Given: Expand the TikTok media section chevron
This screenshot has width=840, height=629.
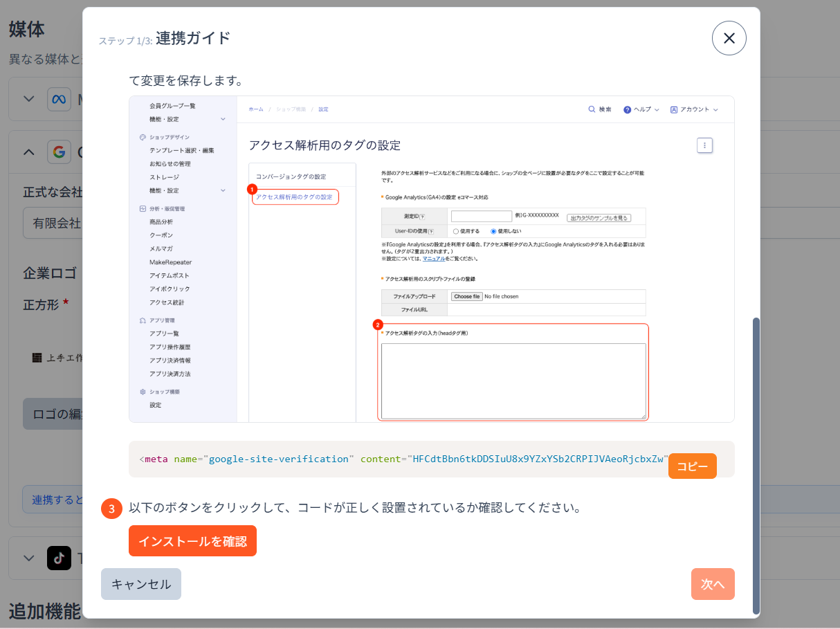Looking at the screenshot, I should point(28,558).
